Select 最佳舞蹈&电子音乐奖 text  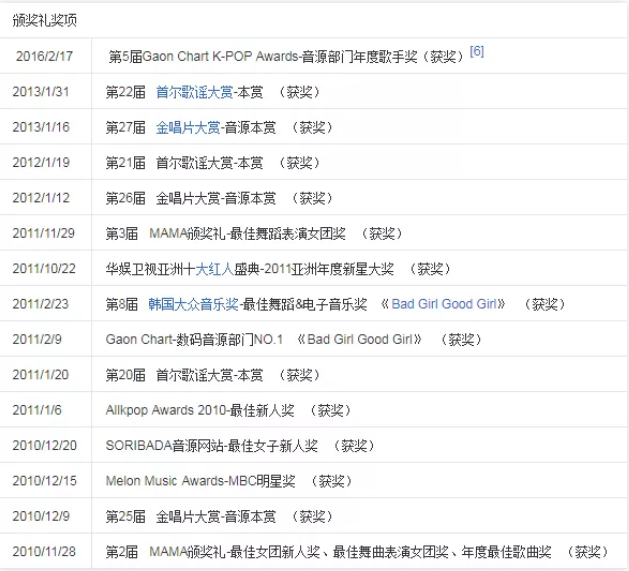click(305, 304)
